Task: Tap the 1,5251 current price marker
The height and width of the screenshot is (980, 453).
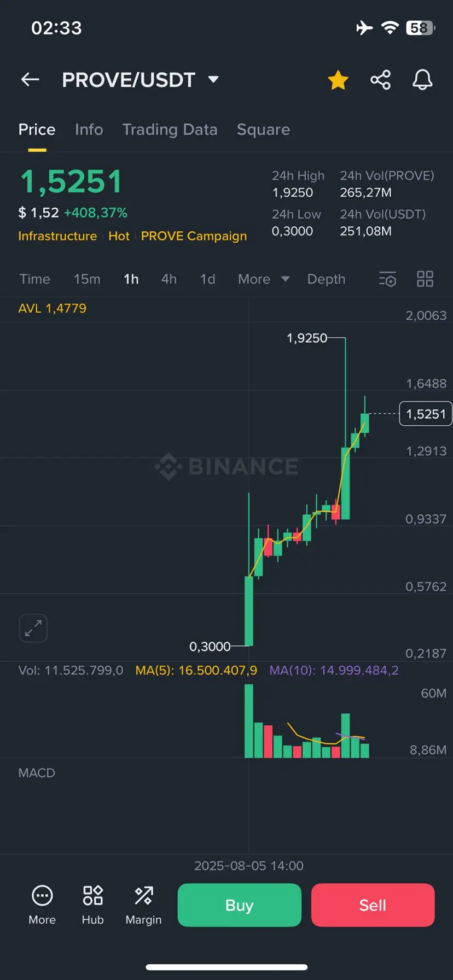Action: point(426,414)
